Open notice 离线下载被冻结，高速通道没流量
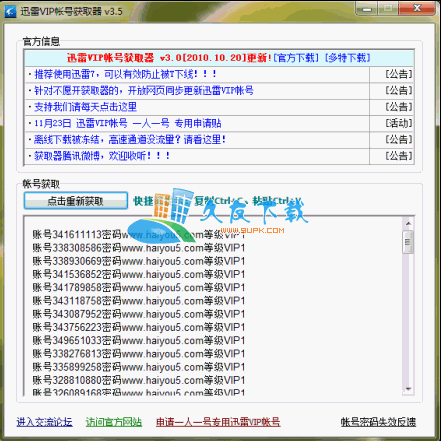The image size is (442, 441). pos(130,139)
